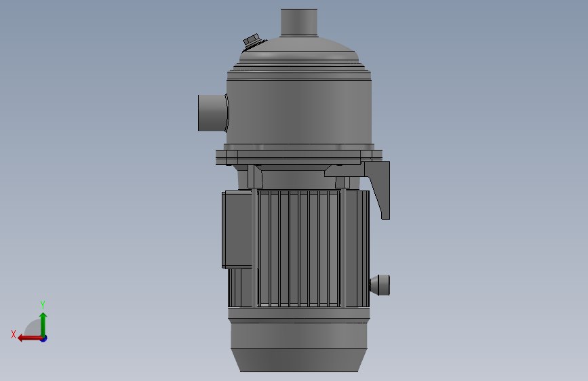The height and width of the screenshot is (381, 588).
Task: Select the cable gland on the motor side
Action: point(380,285)
